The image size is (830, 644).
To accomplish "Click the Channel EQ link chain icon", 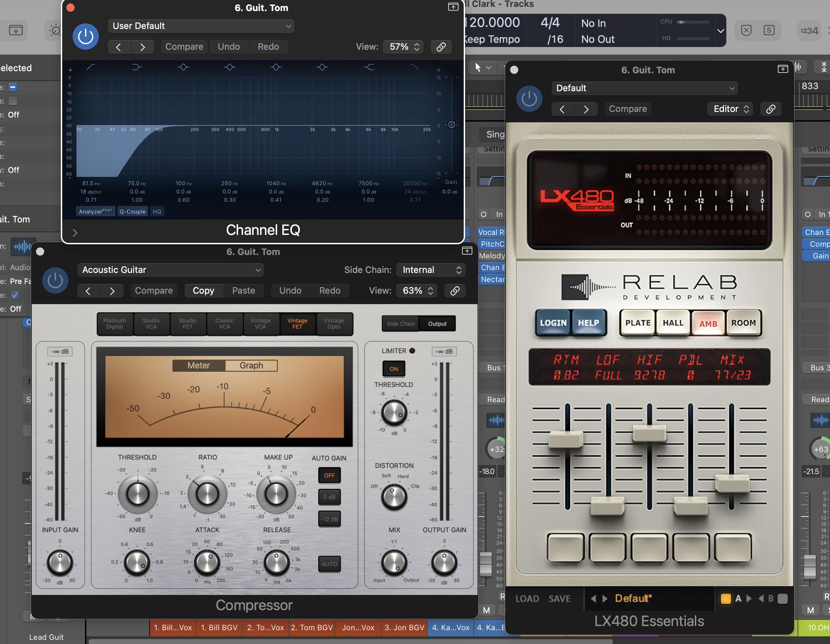I will coord(441,47).
